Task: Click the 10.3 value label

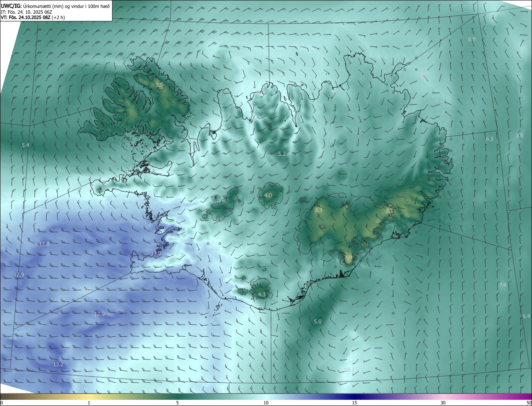Action: (x=349, y=369)
